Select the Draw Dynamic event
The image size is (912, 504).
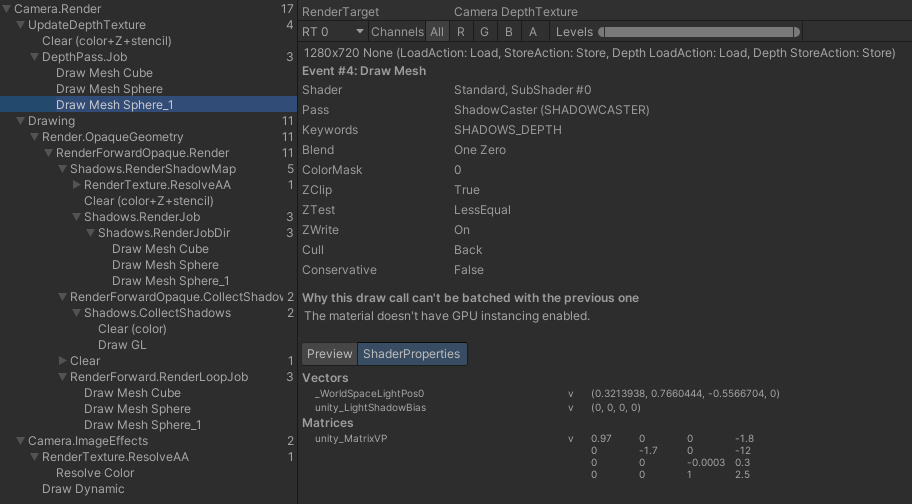click(83, 489)
